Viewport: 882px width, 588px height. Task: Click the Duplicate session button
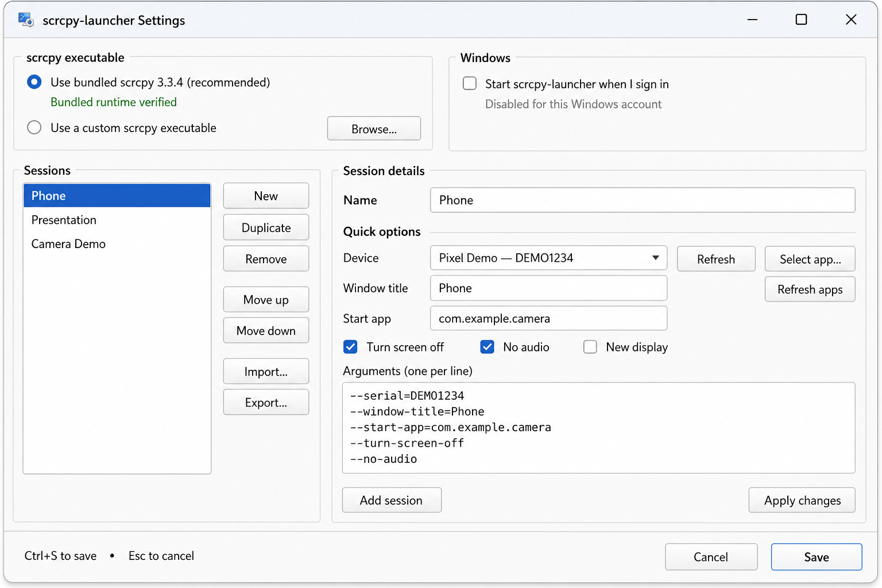266,227
